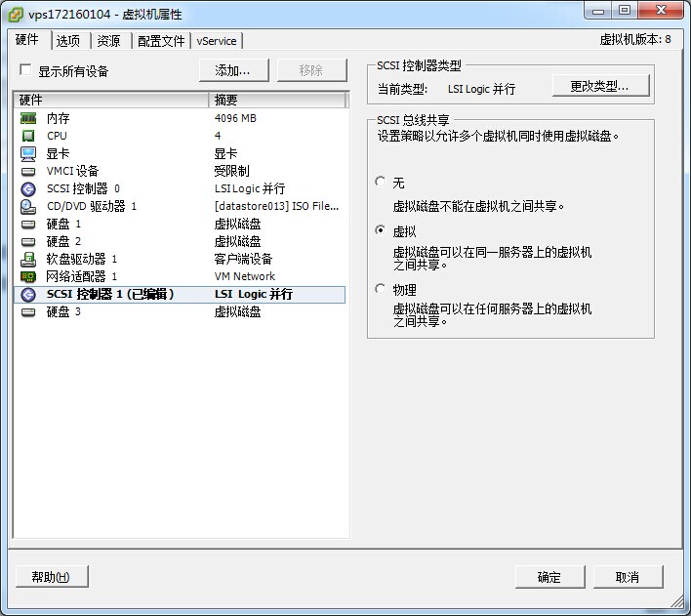Click the 摘要 column header
Screen dimensions: 691x616
coord(277,101)
